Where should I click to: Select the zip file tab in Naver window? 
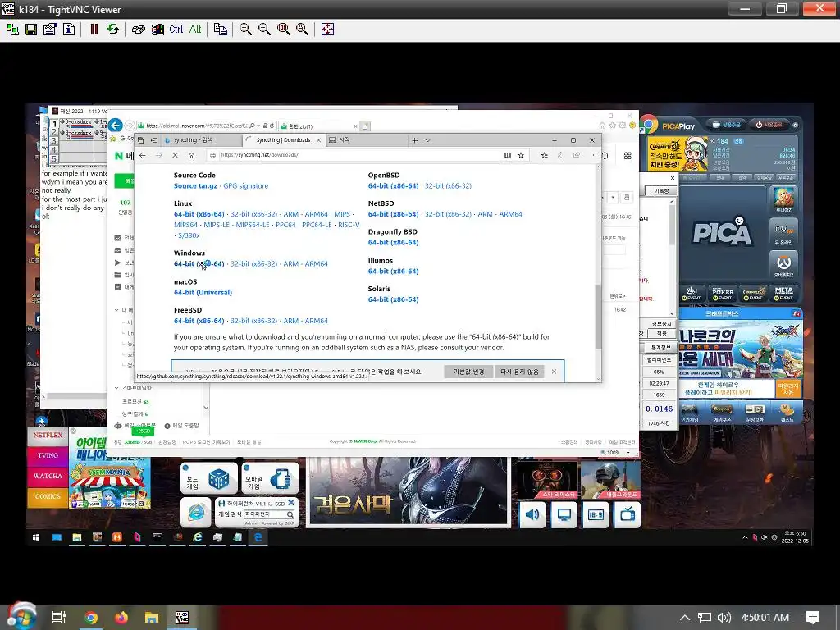[x=319, y=126]
